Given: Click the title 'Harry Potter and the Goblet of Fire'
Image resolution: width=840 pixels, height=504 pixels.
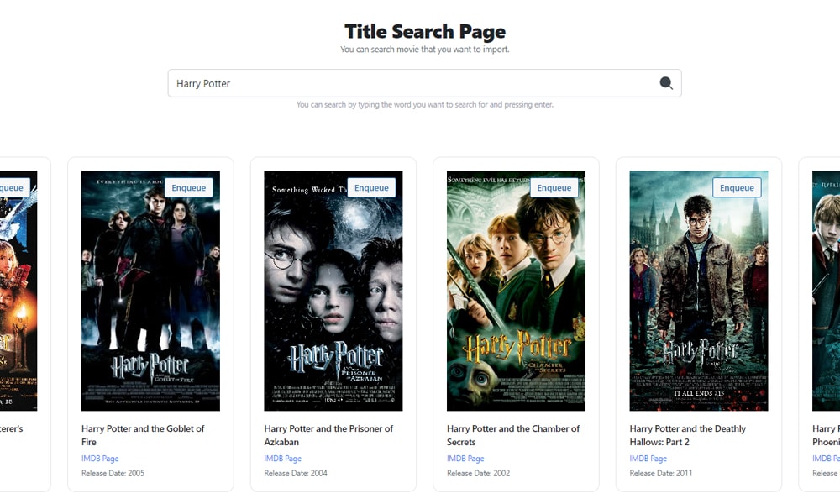Looking at the screenshot, I should [143, 435].
